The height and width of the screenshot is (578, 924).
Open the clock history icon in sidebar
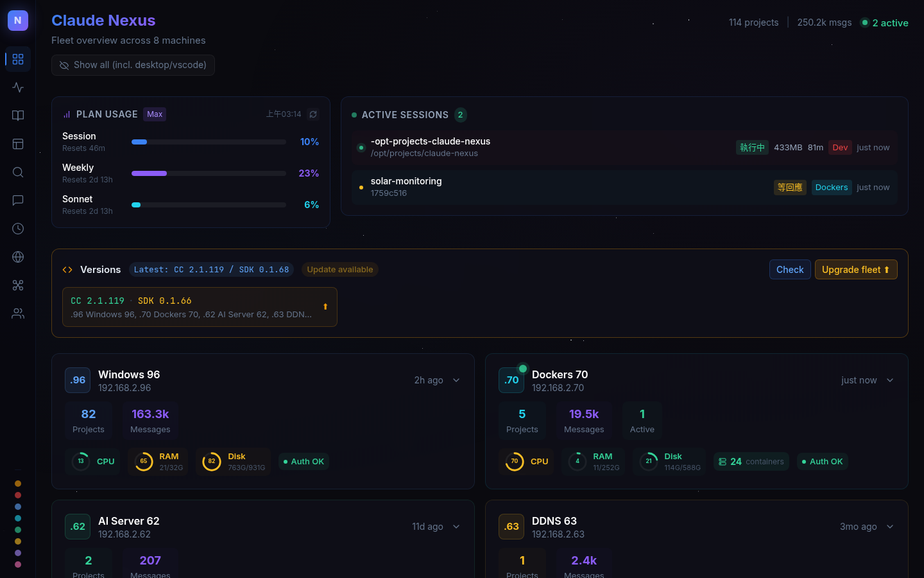click(x=18, y=229)
